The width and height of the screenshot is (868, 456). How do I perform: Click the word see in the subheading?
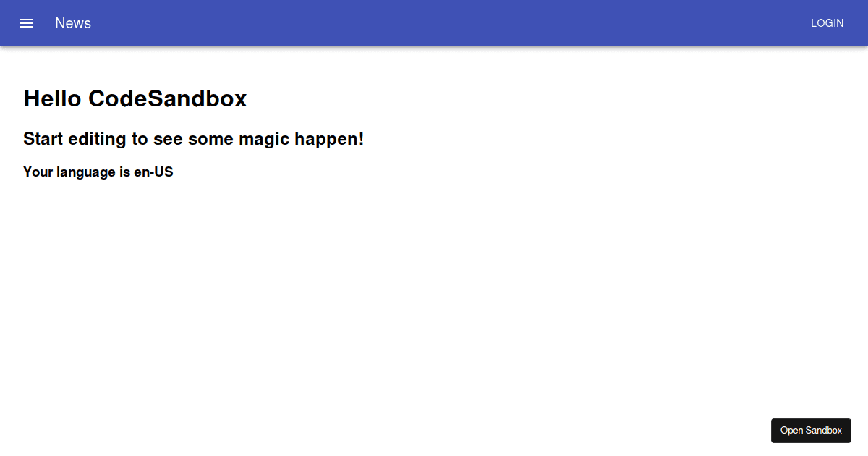pyautogui.click(x=168, y=139)
